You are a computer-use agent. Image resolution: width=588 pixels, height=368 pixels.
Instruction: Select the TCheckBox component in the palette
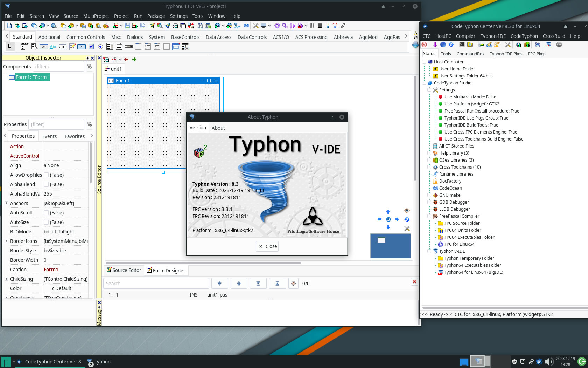pyautogui.click(x=91, y=47)
